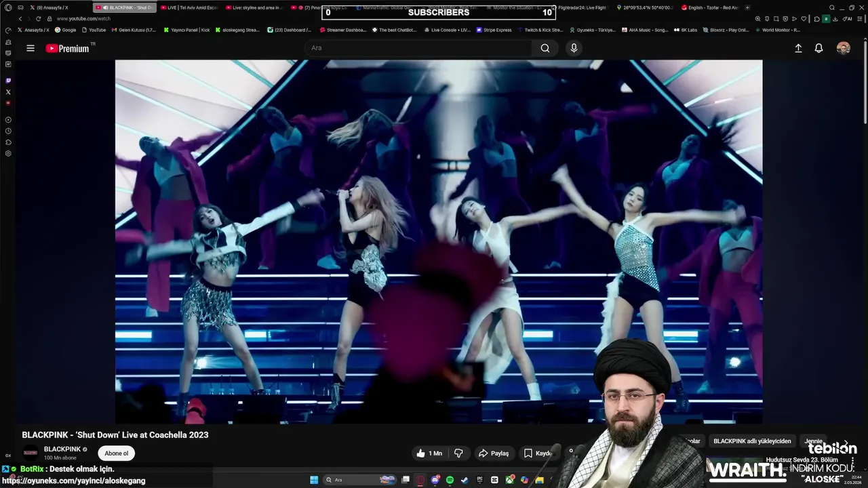Open the Windows Start button
The width and height of the screenshot is (868, 488).
click(x=314, y=480)
